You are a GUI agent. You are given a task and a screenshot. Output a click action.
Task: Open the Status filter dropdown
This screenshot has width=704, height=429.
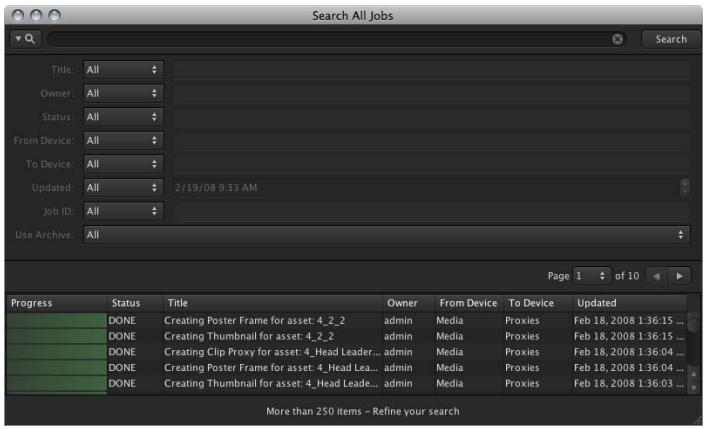pyautogui.click(x=123, y=117)
